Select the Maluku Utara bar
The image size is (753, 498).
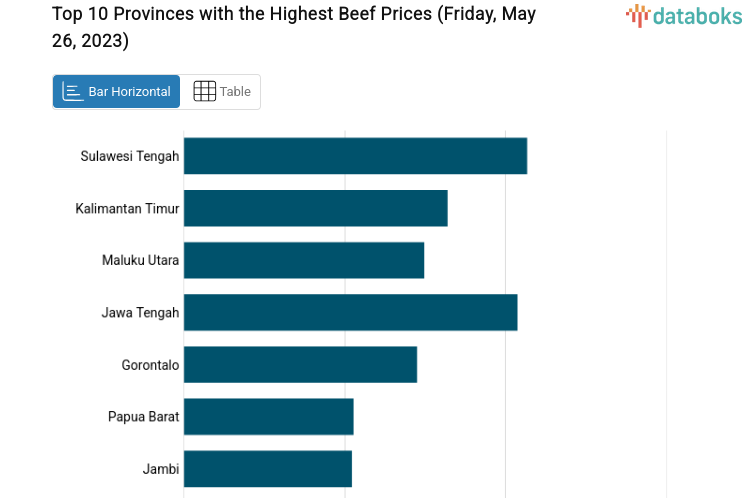tap(304, 260)
